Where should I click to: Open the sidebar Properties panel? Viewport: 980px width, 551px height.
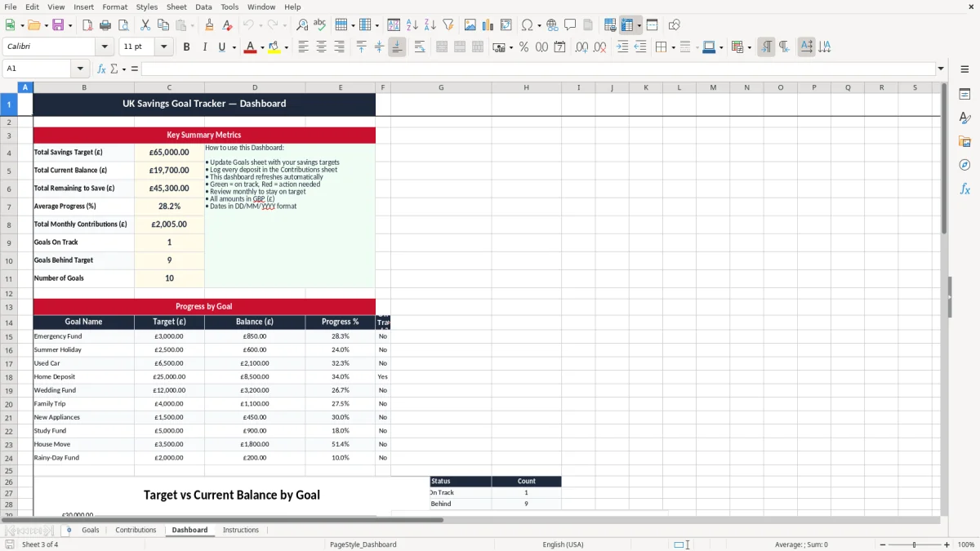(x=964, y=94)
